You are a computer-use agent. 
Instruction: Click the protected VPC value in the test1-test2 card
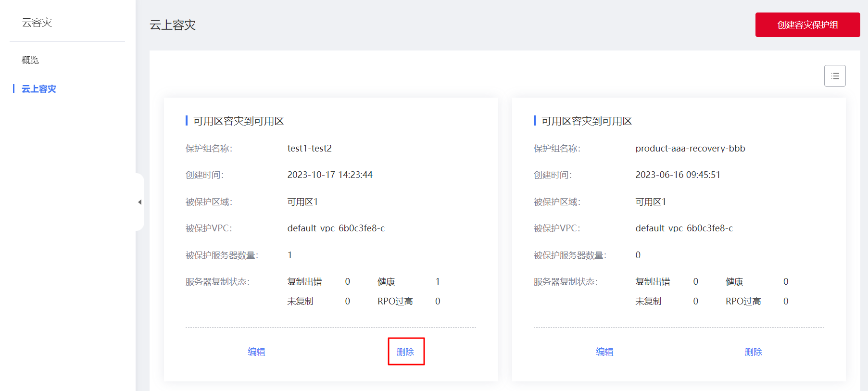[336, 228]
